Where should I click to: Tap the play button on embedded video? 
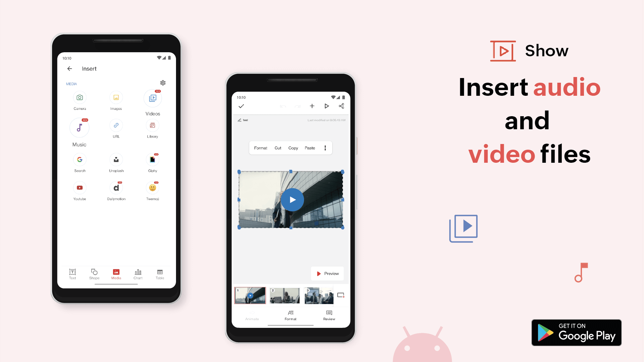(x=291, y=200)
